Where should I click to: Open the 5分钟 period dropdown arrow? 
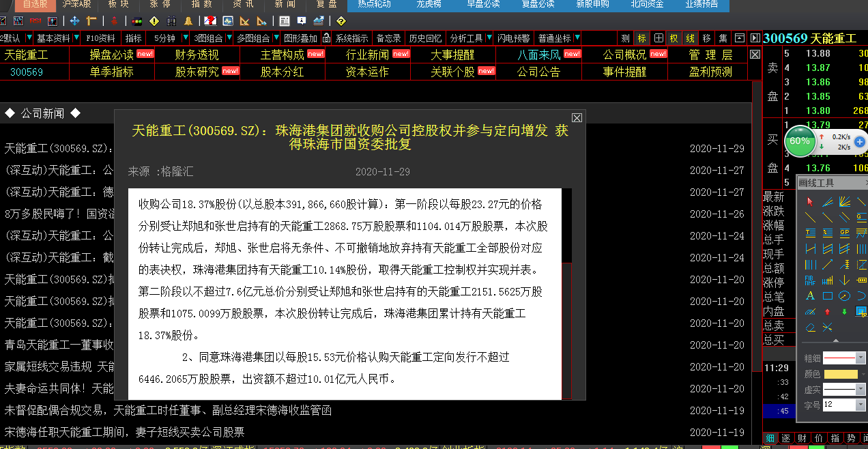[x=185, y=38]
